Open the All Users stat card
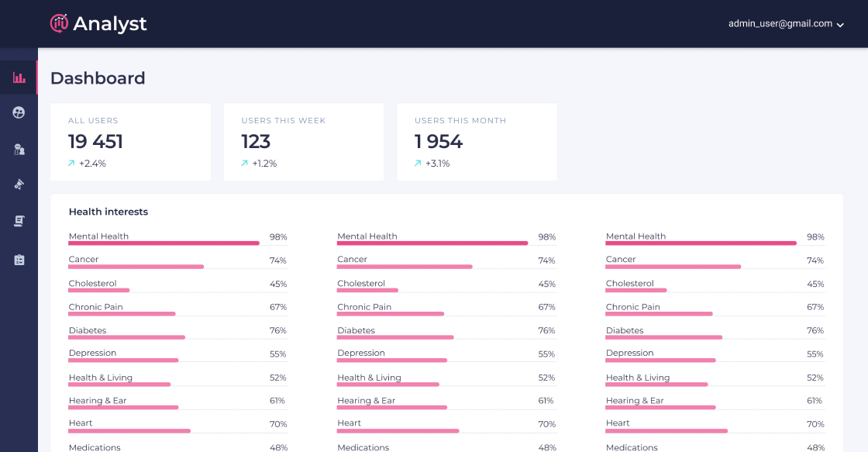The image size is (868, 452). (130, 142)
